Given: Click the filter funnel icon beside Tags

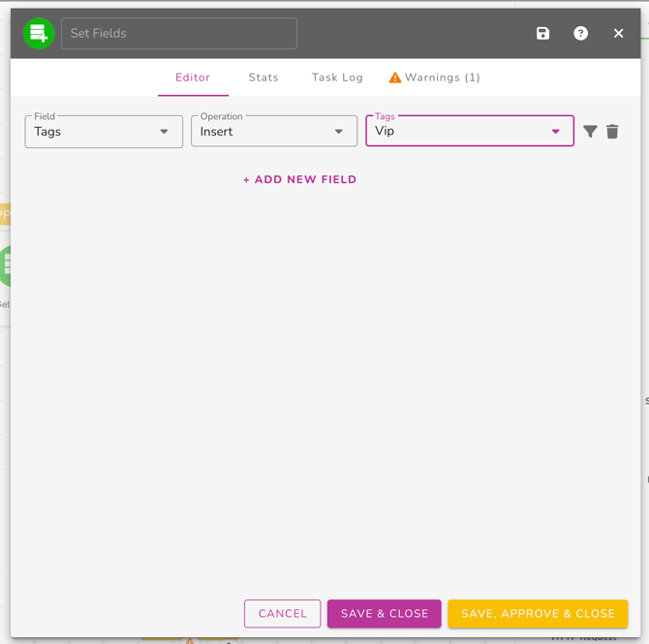Looking at the screenshot, I should click(x=590, y=132).
